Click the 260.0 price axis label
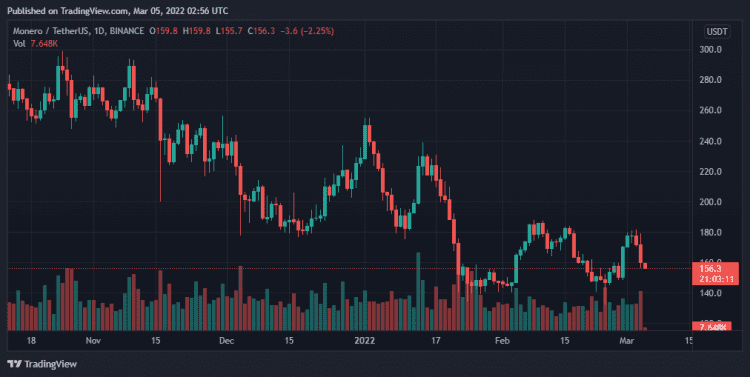 point(710,111)
